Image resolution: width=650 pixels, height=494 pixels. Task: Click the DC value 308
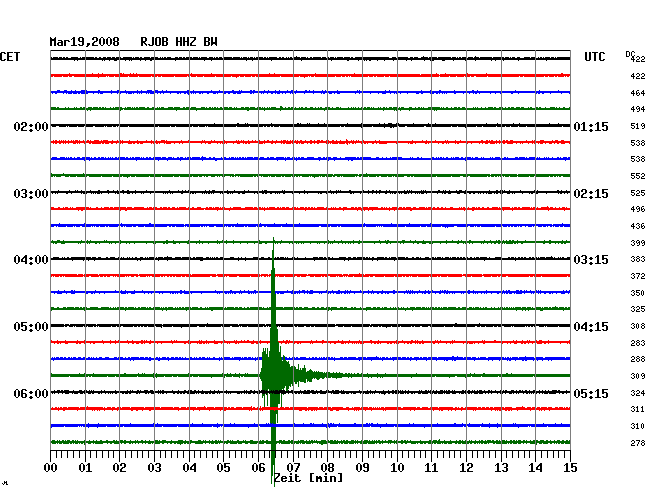pos(638,326)
